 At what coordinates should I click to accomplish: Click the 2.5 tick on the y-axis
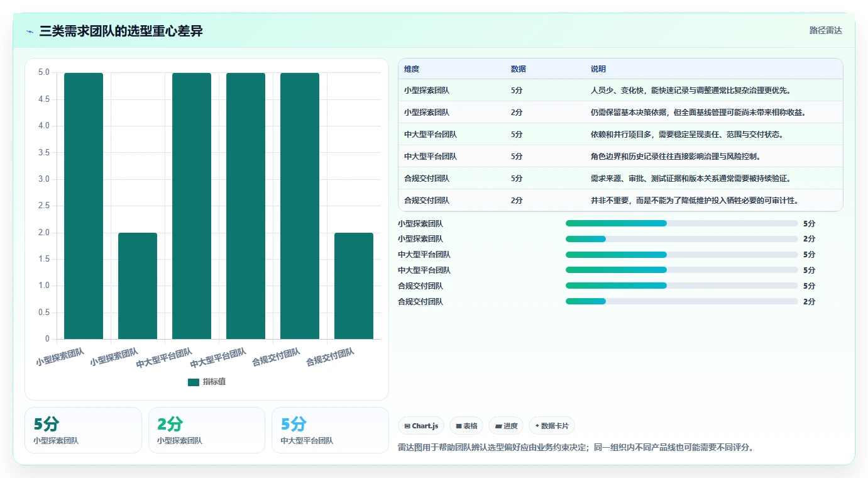click(x=43, y=206)
